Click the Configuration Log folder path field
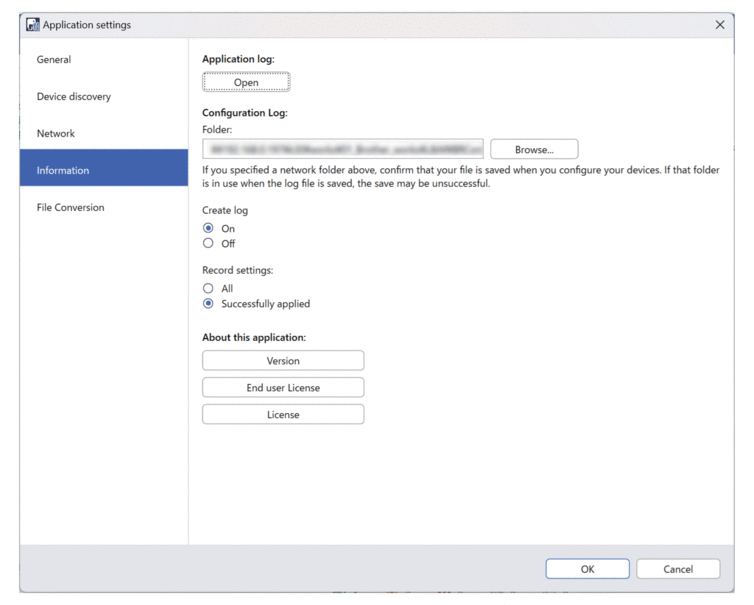The height and width of the screenshot is (605, 754). click(343, 149)
